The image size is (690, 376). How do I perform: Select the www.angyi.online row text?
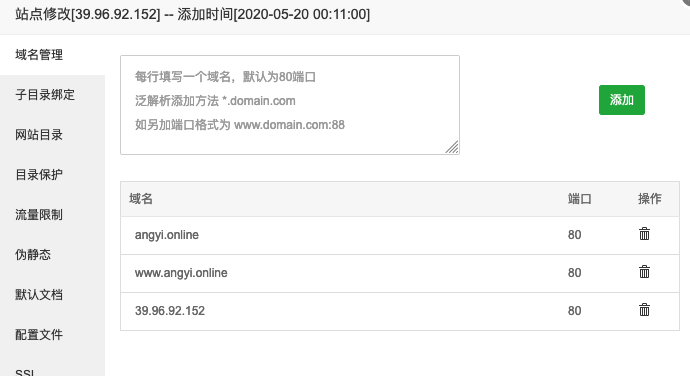181,273
